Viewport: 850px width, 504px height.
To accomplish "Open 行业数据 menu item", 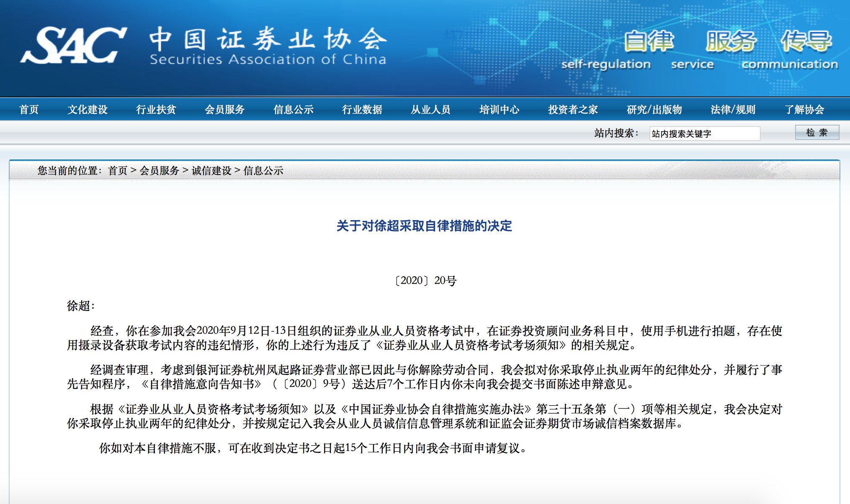I will [x=362, y=110].
